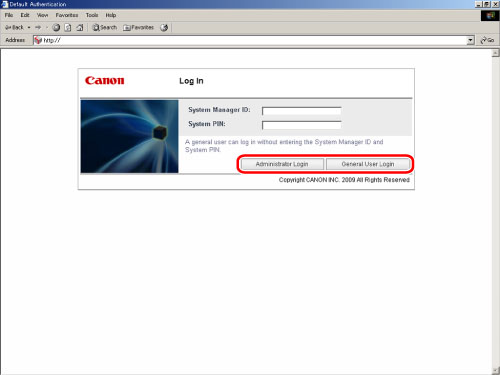Click the General User Login button
Image resolution: width=500 pixels, height=375 pixels.
pyautogui.click(x=368, y=164)
